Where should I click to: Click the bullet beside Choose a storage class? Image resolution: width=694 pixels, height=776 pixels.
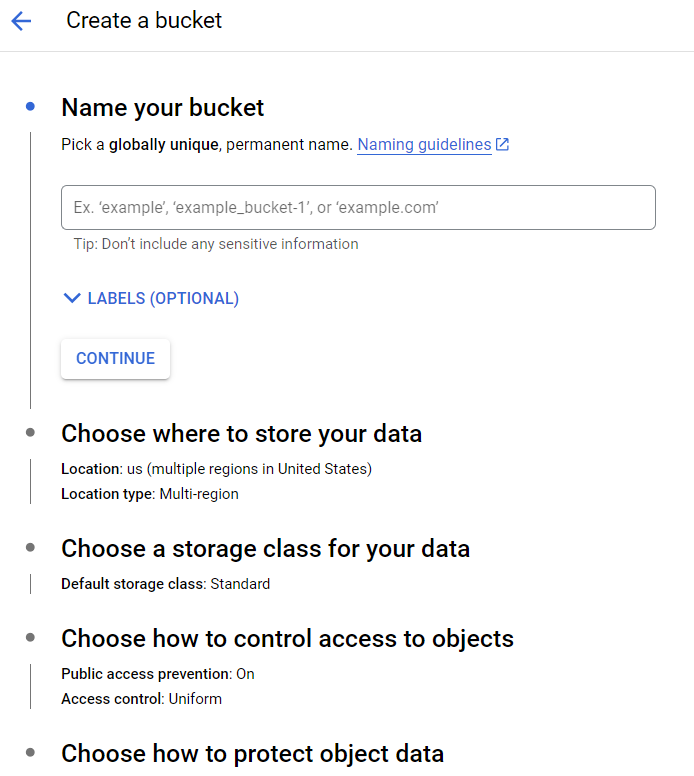[31, 548]
